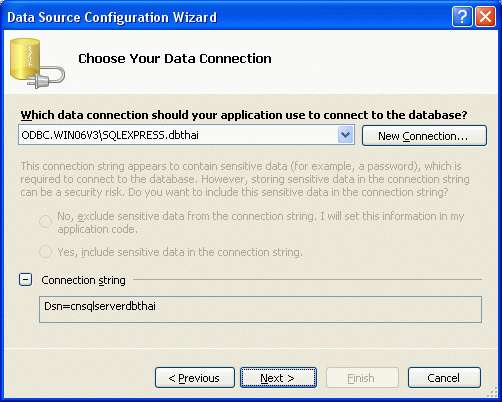
Task: Click the resize grip in window corner
Action: [492, 393]
